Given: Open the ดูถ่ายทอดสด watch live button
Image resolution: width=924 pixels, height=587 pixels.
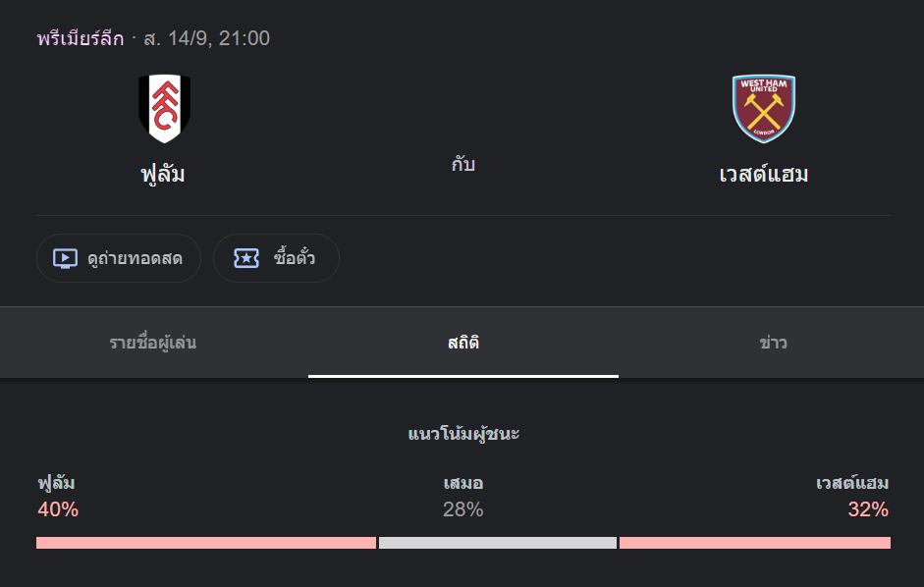Looking at the screenshot, I should (119, 258).
